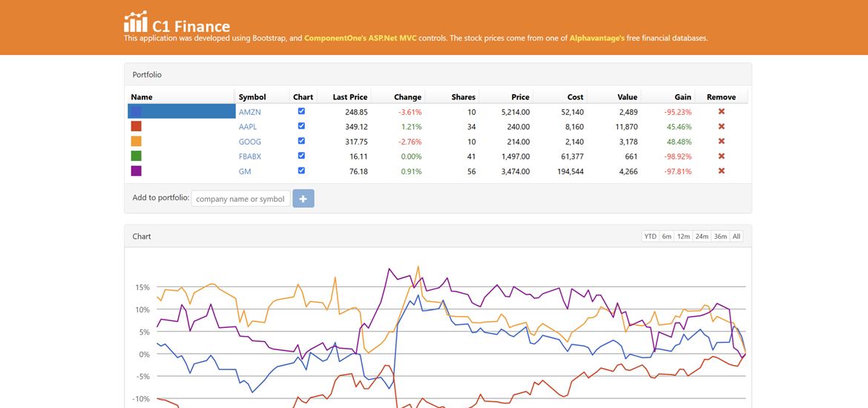Click the GOOG last price 317.75
868x408 pixels.
(357, 142)
